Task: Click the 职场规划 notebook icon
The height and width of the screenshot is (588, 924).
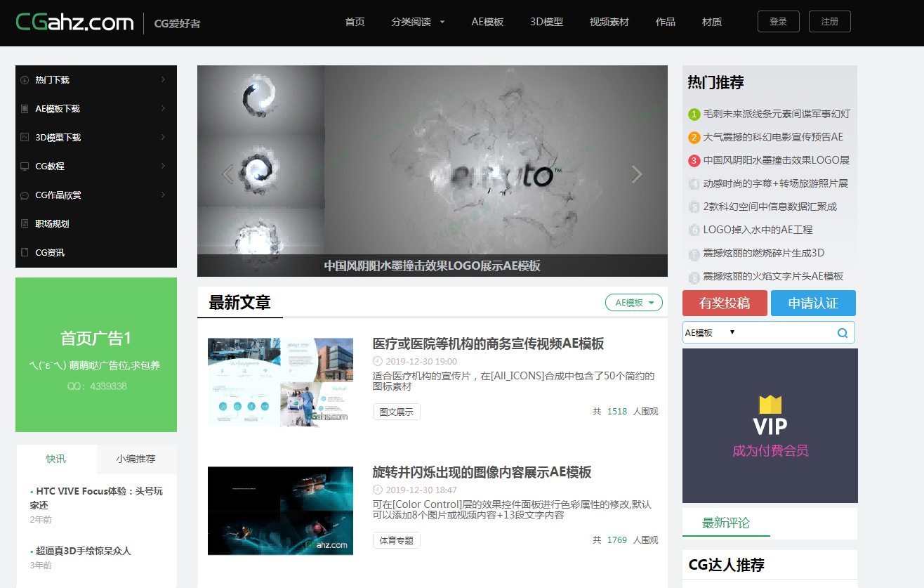Action: [25, 223]
